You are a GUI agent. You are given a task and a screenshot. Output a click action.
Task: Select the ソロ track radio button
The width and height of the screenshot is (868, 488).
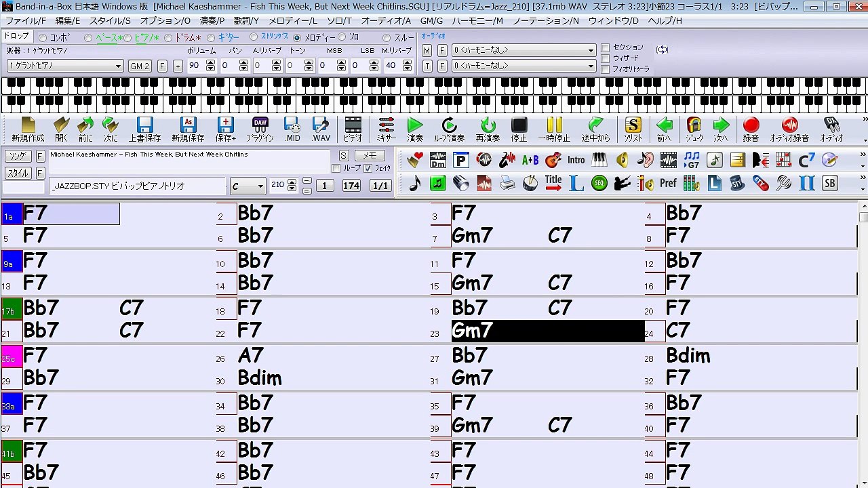click(x=342, y=37)
